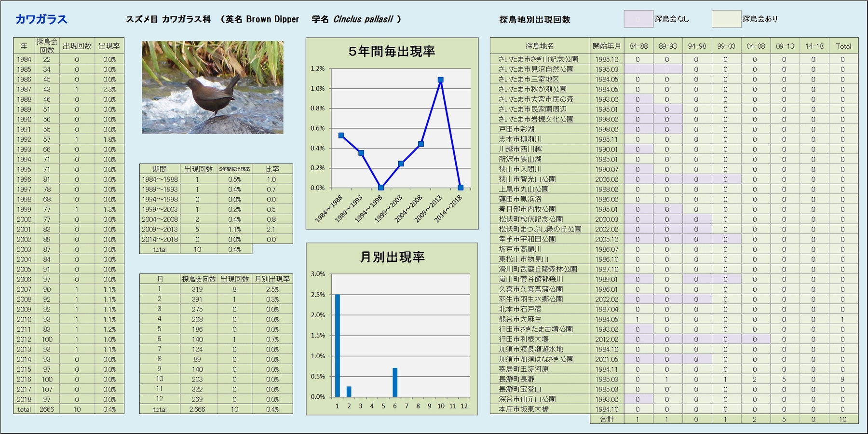Click the 探鳥会なし purple legend swatch
The image size is (868, 434).
click(638, 19)
